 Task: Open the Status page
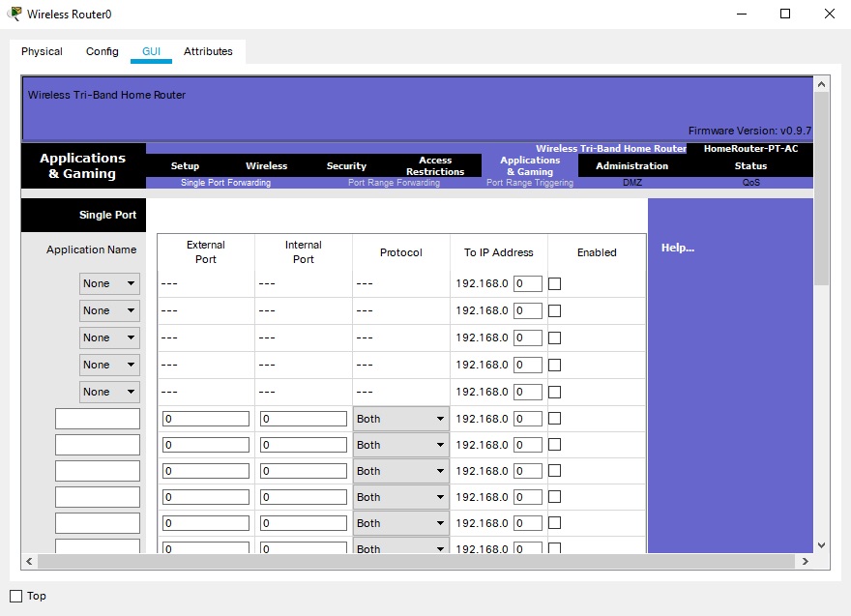751,165
